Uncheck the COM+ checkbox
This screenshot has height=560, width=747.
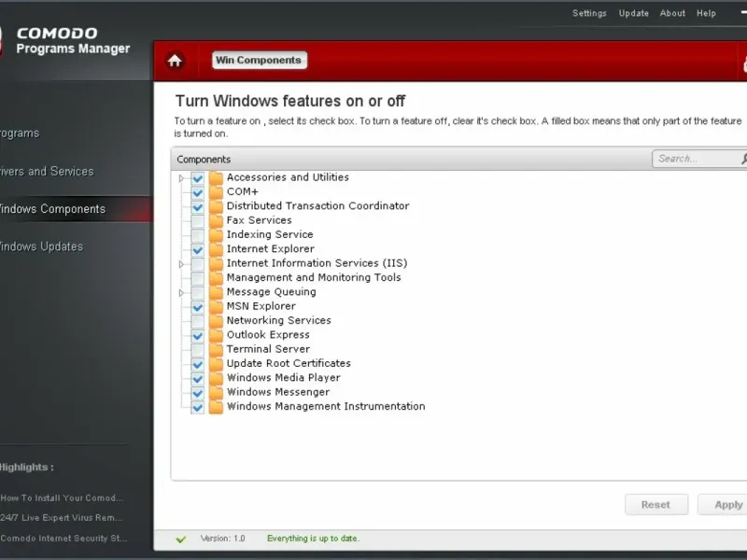point(197,192)
